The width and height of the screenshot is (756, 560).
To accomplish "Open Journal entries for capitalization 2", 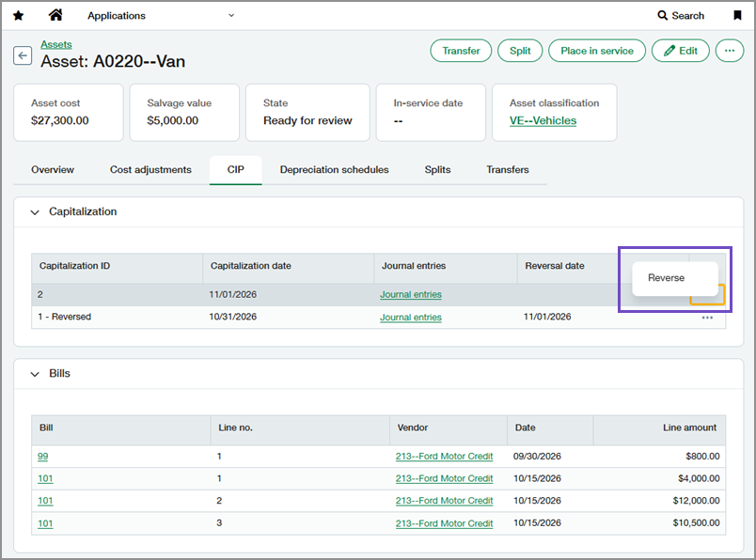I will click(411, 294).
